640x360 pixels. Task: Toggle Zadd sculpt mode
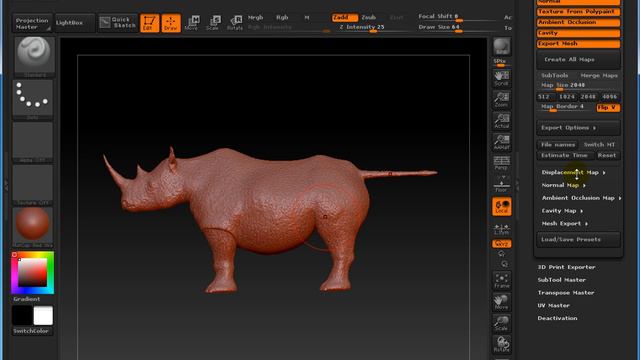[x=345, y=18]
